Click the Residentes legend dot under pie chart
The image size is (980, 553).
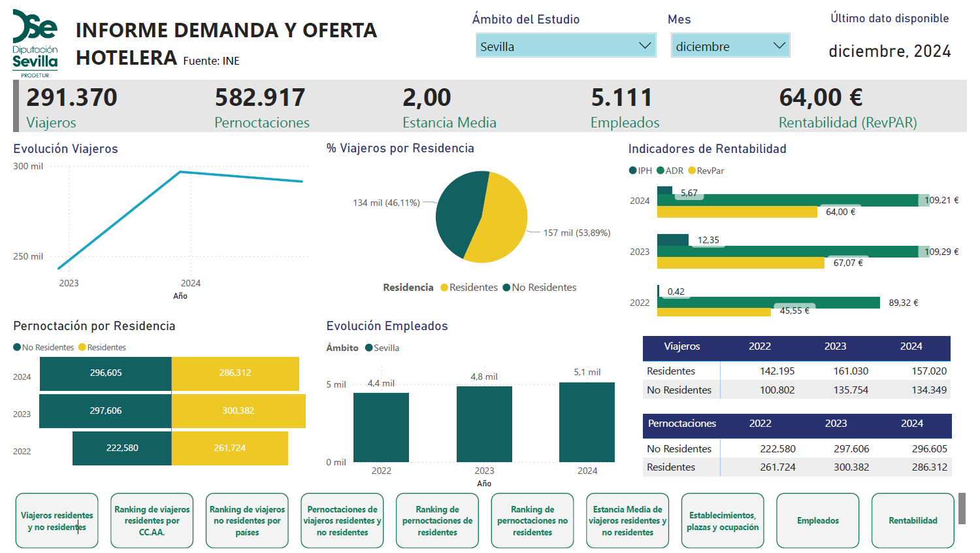click(x=444, y=288)
